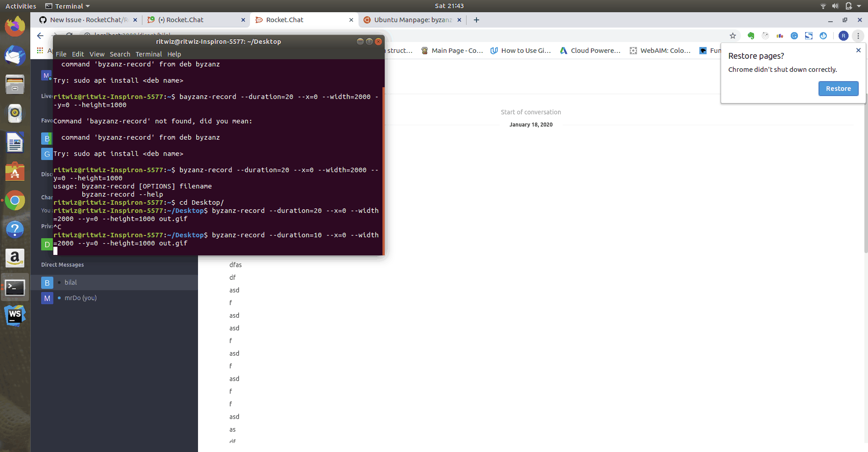The image size is (868, 452).
Task: Click the 'Start of conversation' label
Action: 531,112
